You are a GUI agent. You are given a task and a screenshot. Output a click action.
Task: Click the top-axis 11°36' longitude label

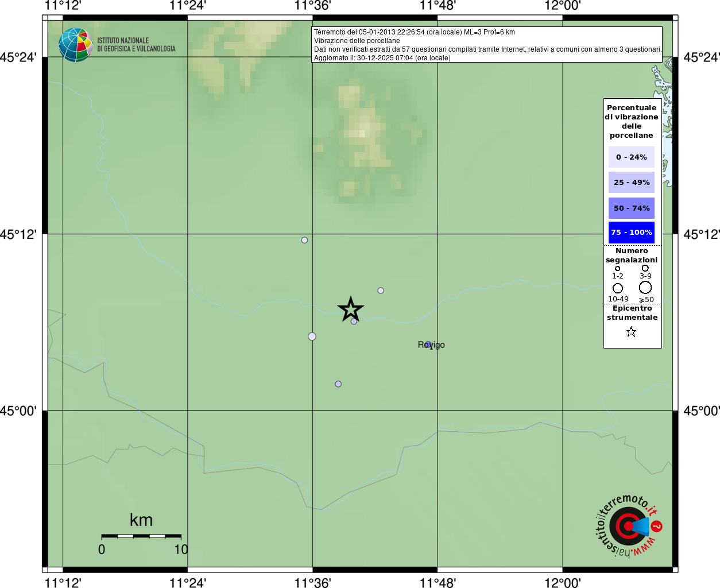312,6
